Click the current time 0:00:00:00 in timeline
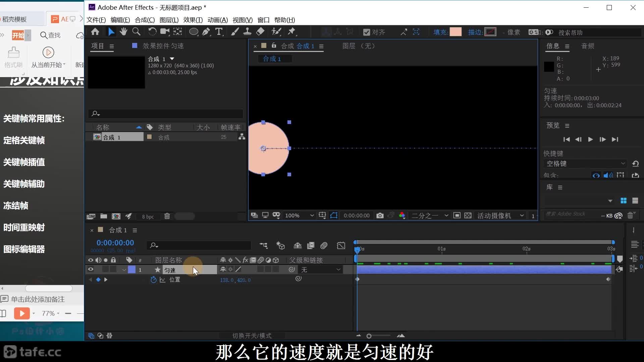The width and height of the screenshot is (644, 362). click(115, 243)
